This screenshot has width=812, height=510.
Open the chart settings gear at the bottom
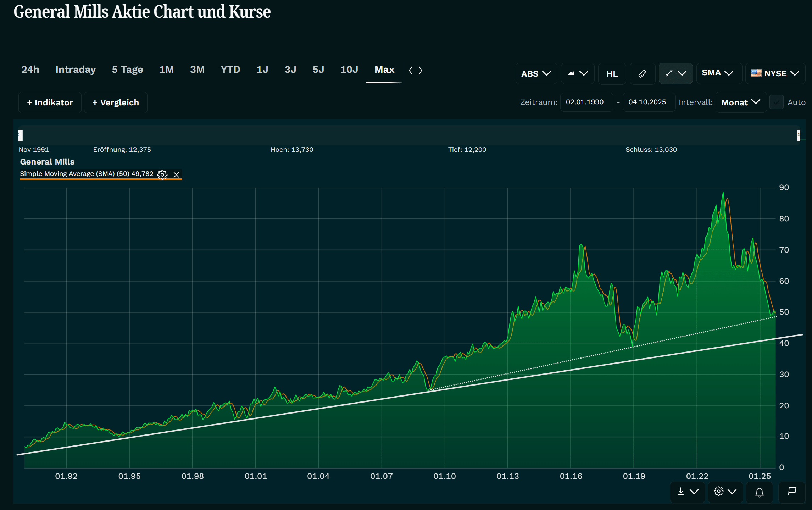pos(725,492)
